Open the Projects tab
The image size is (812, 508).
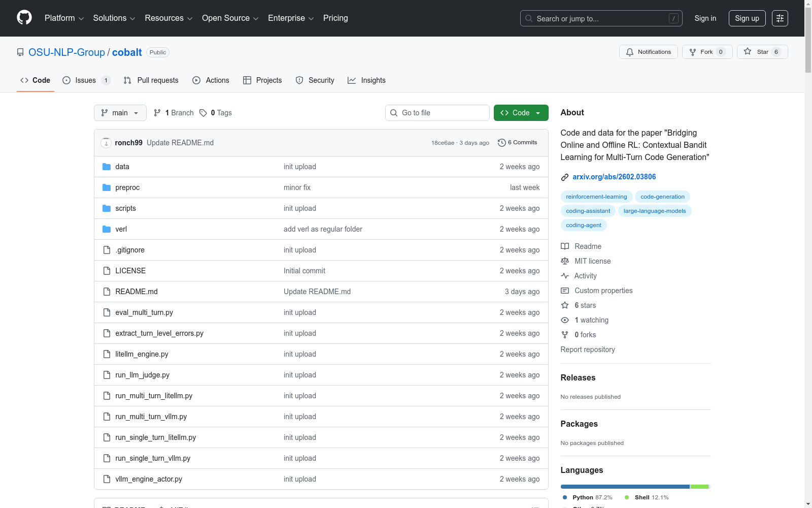pyautogui.click(x=262, y=80)
